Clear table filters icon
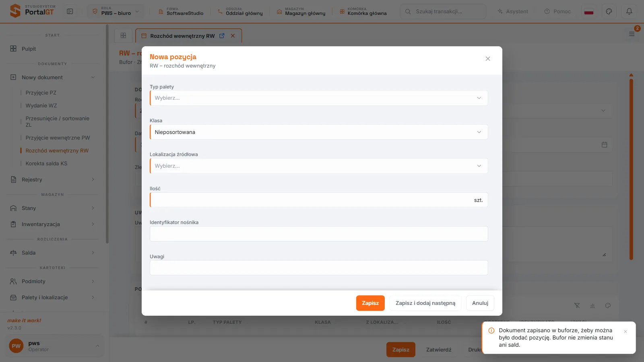This screenshot has width=644, height=362. pos(577,306)
